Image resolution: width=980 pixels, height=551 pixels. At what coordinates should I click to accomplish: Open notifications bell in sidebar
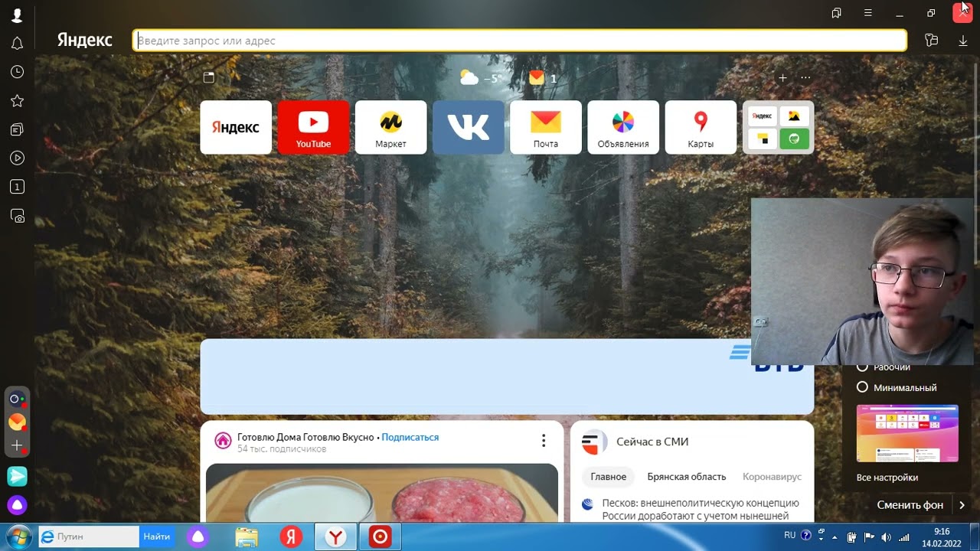coord(17,44)
